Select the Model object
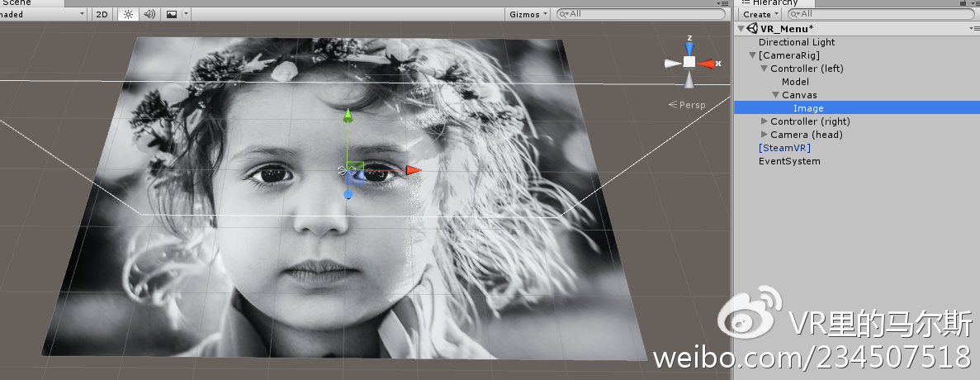The height and width of the screenshot is (380, 980). tap(795, 82)
